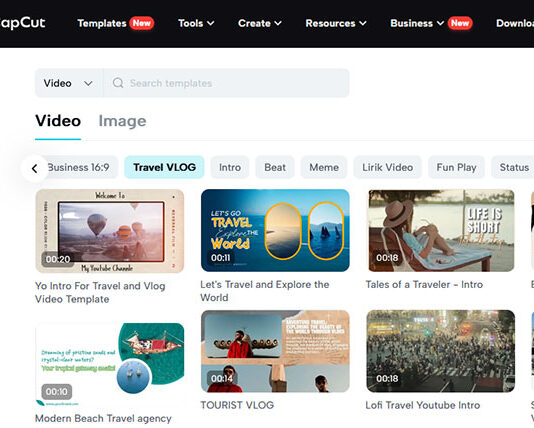Click the New badge beside Templates
The height and width of the screenshot is (428, 534).
[x=142, y=23]
